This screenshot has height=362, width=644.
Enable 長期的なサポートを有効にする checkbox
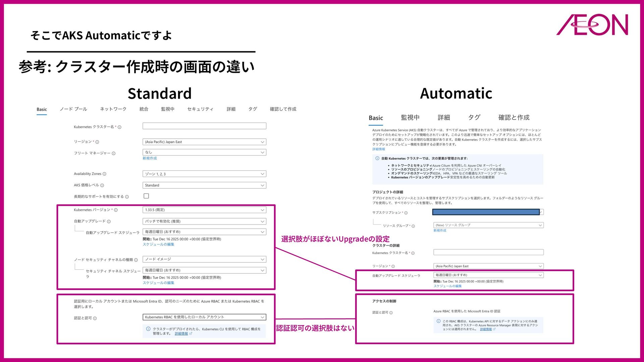coord(146,196)
